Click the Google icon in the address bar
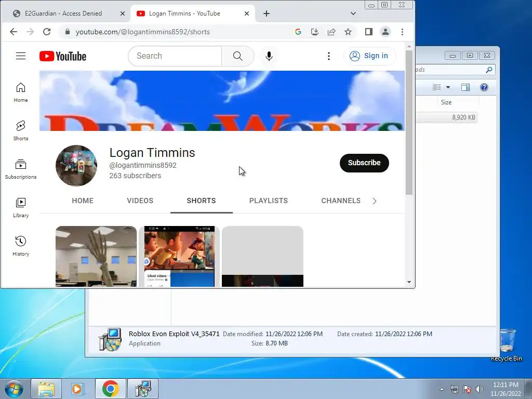The height and width of the screenshot is (399, 532). click(x=298, y=32)
